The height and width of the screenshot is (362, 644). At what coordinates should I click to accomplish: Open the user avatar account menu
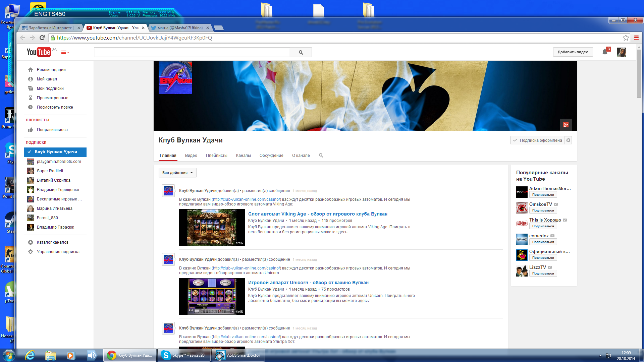click(x=621, y=52)
